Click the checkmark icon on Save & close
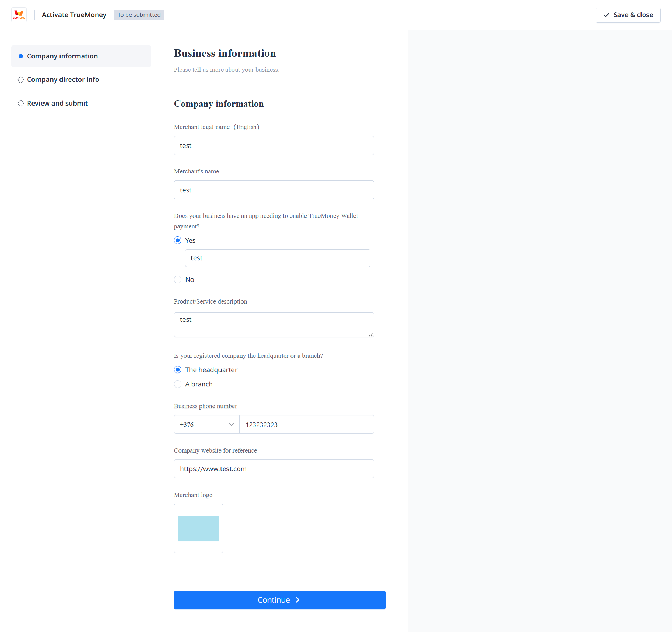Image resolution: width=672 pixels, height=632 pixels. [606, 15]
